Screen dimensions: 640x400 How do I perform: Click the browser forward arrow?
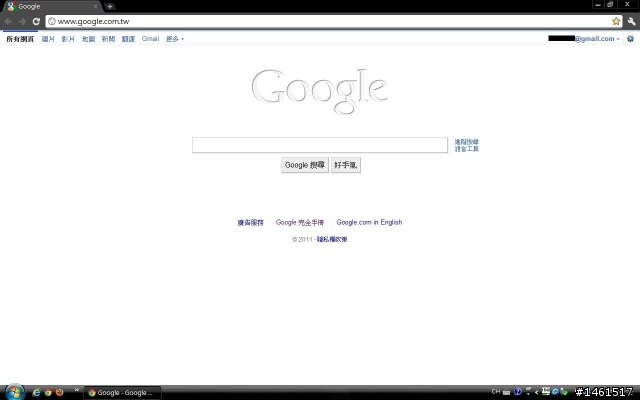click(22, 21)
